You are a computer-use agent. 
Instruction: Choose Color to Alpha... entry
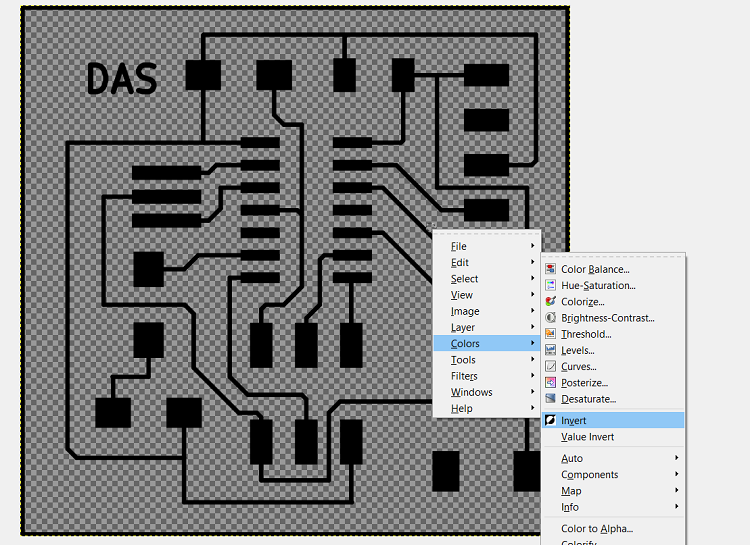pyautogui.click(x=614, y=529)
